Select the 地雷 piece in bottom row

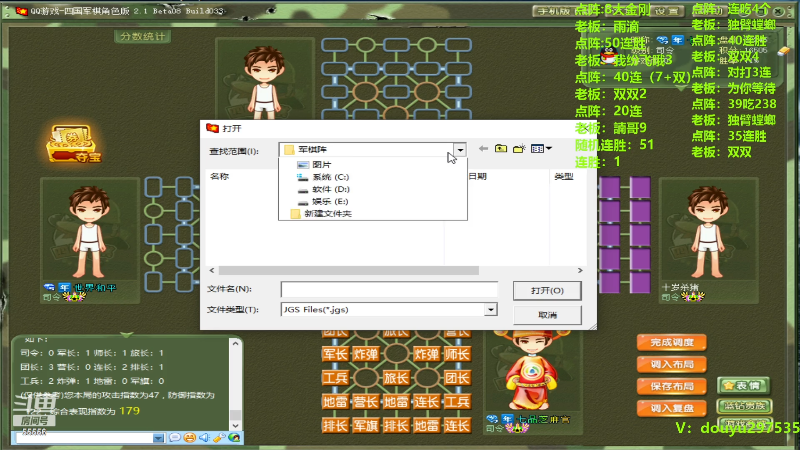[427, 425]
